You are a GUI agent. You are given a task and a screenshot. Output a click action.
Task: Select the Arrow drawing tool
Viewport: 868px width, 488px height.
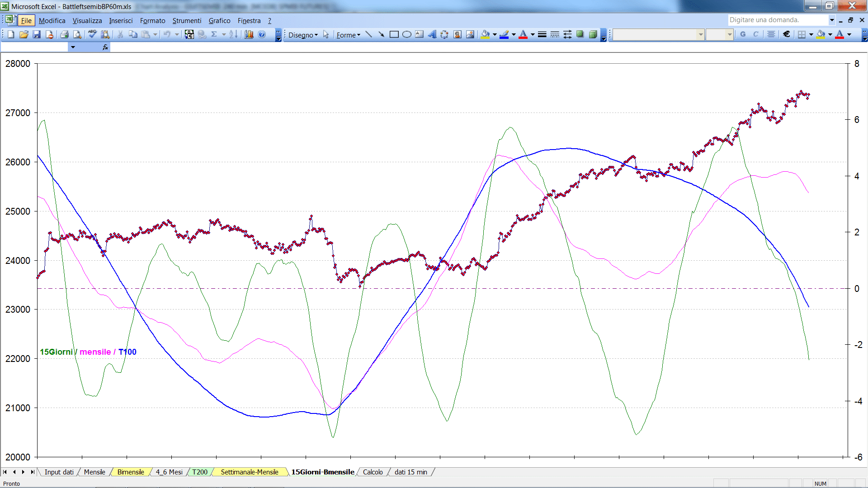coord(381,34)
